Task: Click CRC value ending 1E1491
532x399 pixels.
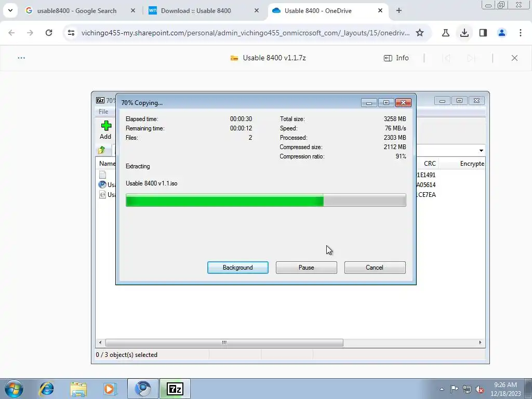Action: pyautogui.click(x=426, y=175)
